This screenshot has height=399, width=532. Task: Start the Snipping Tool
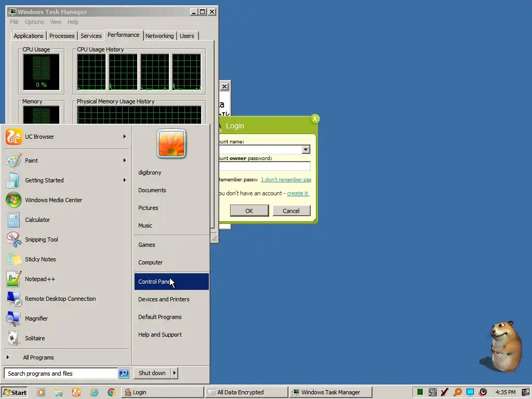(x=67, y=239)
